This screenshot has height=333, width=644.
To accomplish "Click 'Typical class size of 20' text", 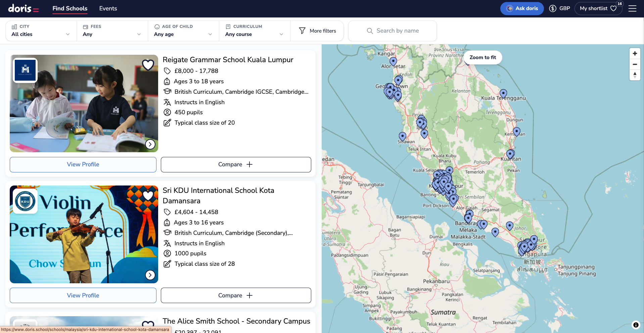I will coord(204,123).
